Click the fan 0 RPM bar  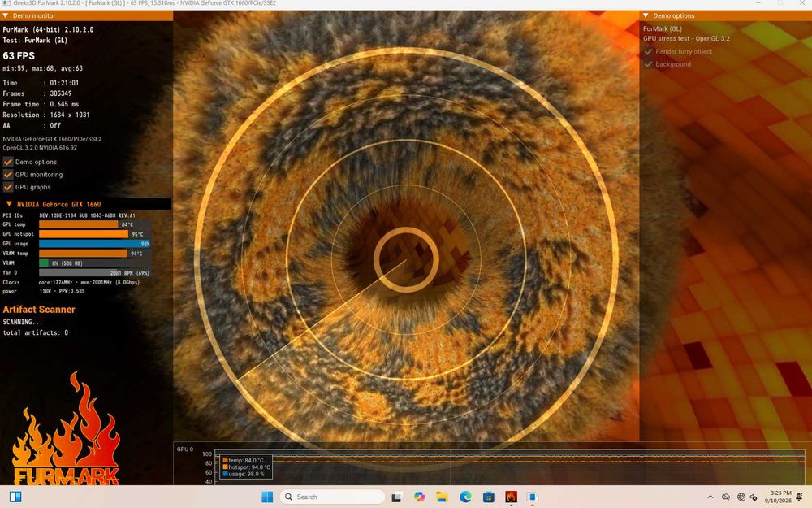95,272
